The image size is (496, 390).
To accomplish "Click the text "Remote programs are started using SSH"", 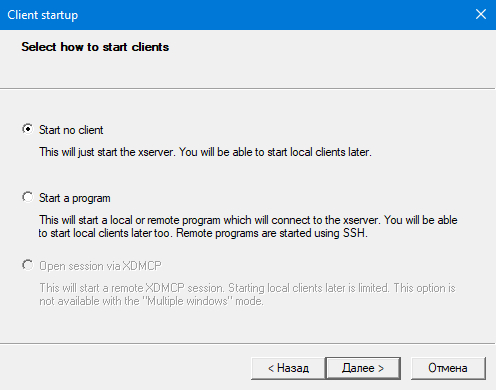I will [x=272, y=233].
